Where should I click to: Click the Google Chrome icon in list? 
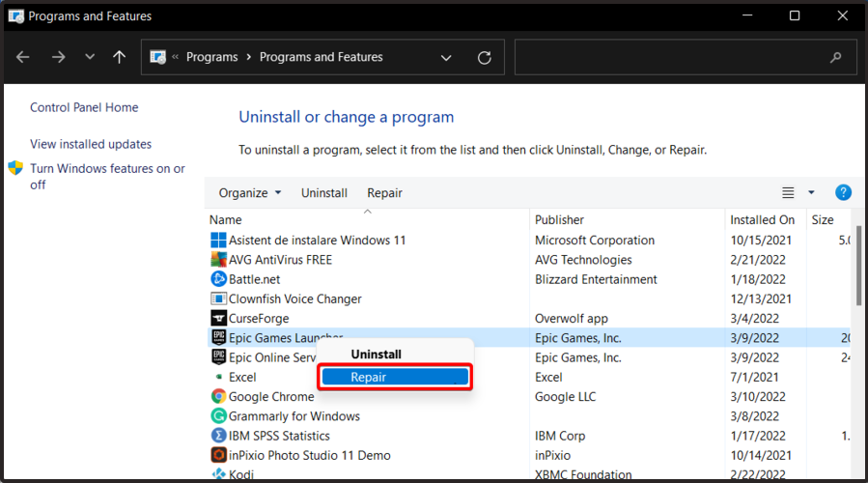218,397
